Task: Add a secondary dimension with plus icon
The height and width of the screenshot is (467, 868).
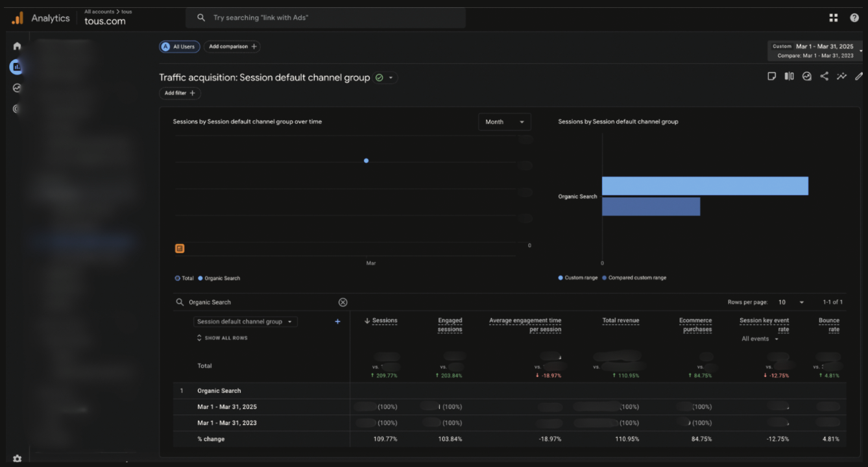Action: pyautogui.click(x=337, y=322)
